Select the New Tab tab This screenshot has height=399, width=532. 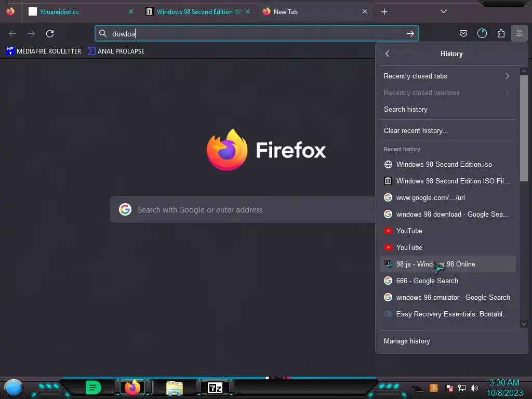[x=315, y=12]
